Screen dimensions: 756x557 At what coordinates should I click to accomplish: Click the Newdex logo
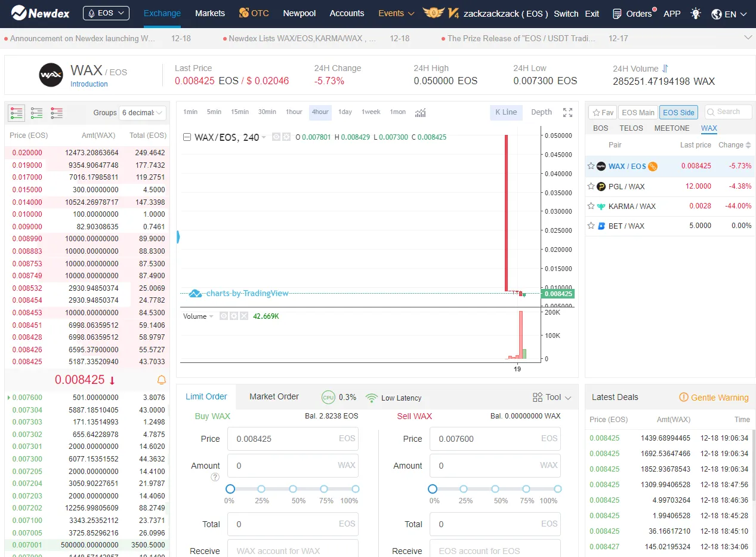point(41,13)
